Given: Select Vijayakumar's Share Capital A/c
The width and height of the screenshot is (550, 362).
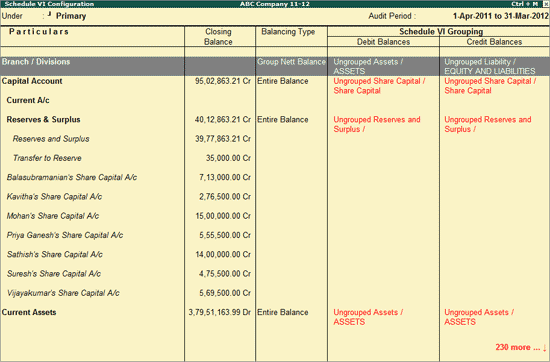Looking at the screenshot, I should tap(63, 293).
